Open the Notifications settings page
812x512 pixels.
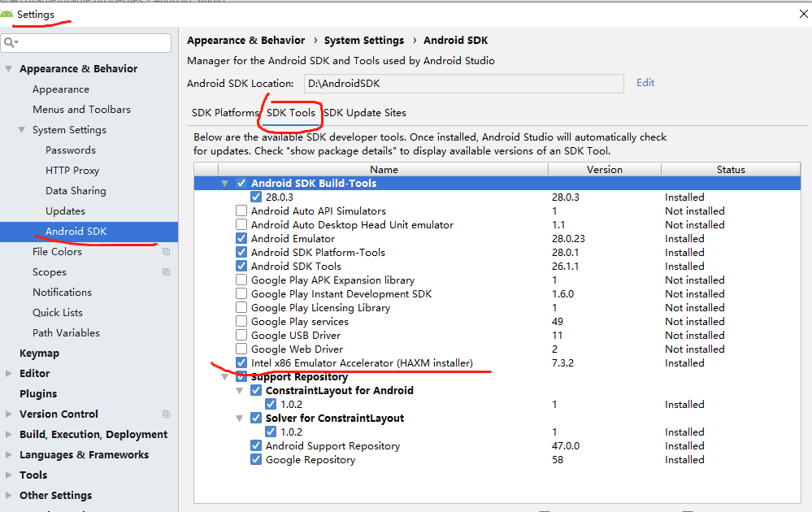coord(62,292)
